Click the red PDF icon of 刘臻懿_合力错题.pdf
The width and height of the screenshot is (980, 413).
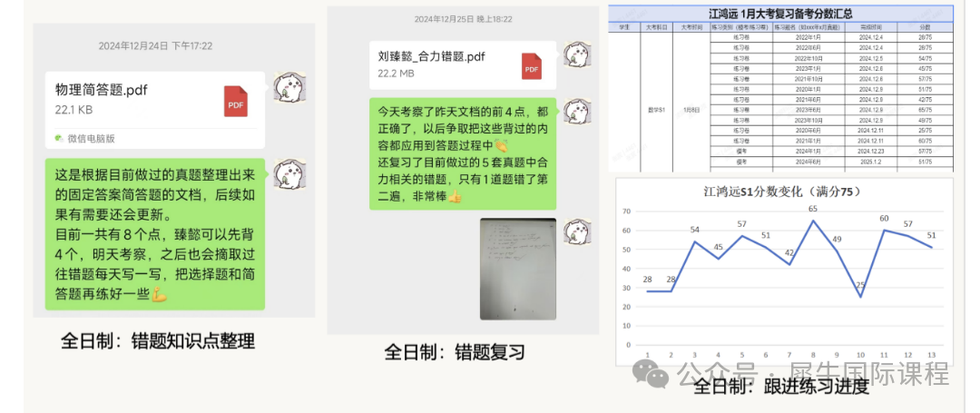[x=531, y=66]
